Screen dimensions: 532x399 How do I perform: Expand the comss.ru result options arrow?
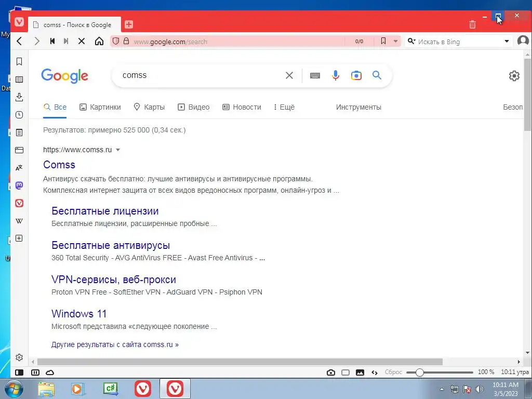[x=118, y=150]
